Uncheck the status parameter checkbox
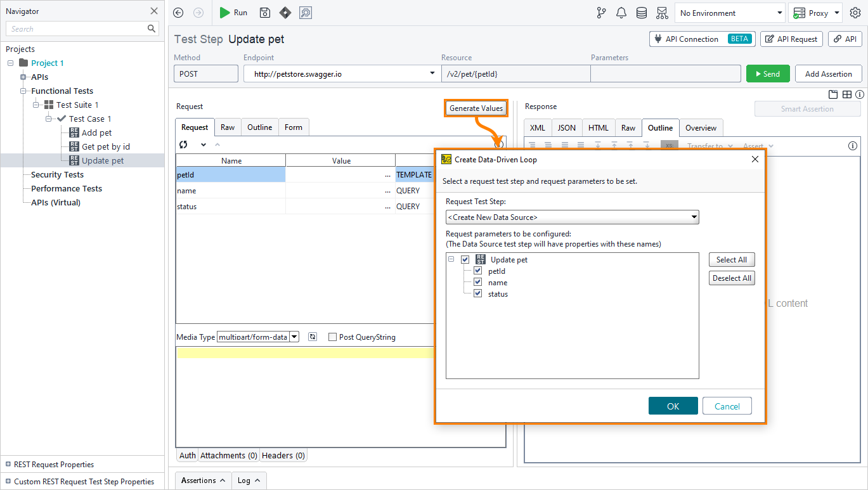 point(477,293)
